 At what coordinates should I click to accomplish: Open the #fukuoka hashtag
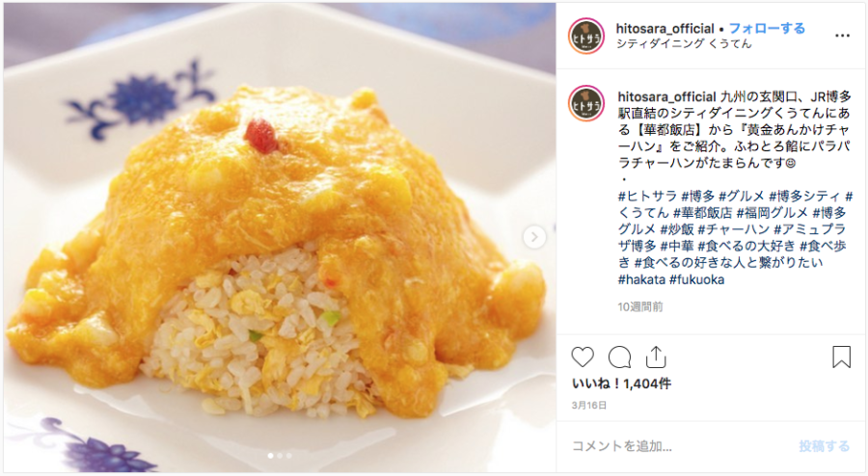(x=697, y=279)
